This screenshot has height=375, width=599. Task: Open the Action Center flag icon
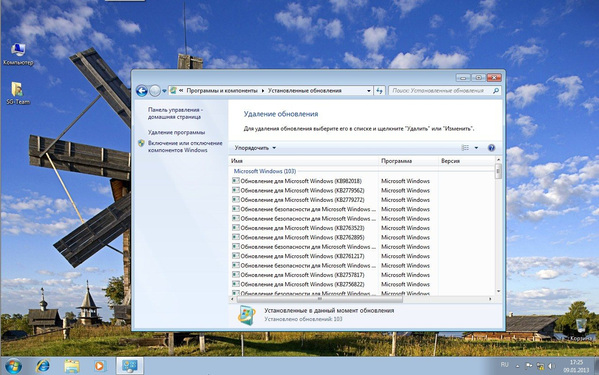coord(529,366)
